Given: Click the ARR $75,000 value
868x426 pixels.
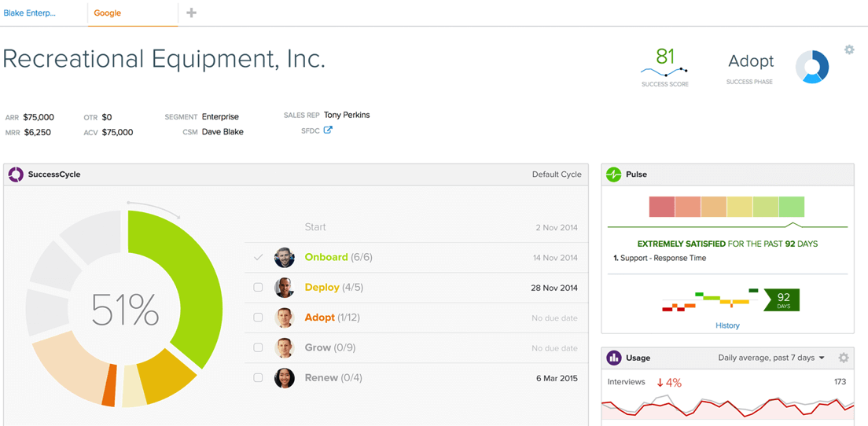Looking at the screenshot, I should (39, 117).
